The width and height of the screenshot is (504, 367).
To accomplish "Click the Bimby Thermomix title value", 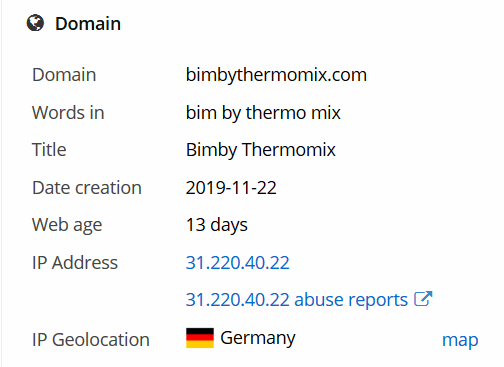I will (261, 150).
